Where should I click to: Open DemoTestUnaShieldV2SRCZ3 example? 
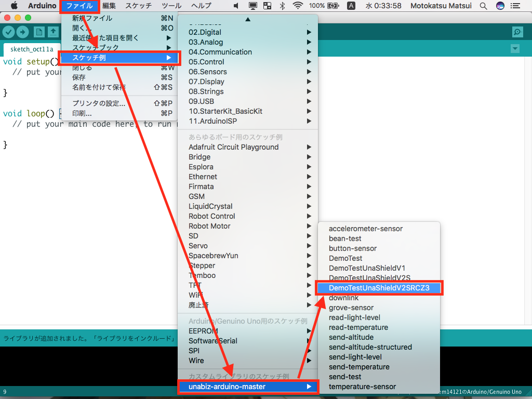click(379, 288)
